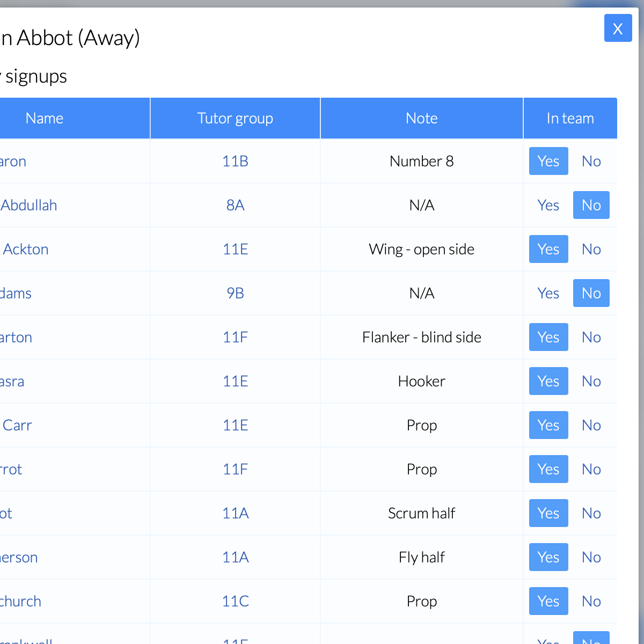Keep the Fly half in the team
The image size is (644, 644).
[548, 557]
